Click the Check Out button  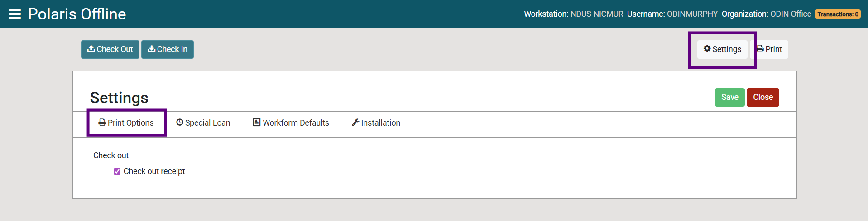(110, 49)
